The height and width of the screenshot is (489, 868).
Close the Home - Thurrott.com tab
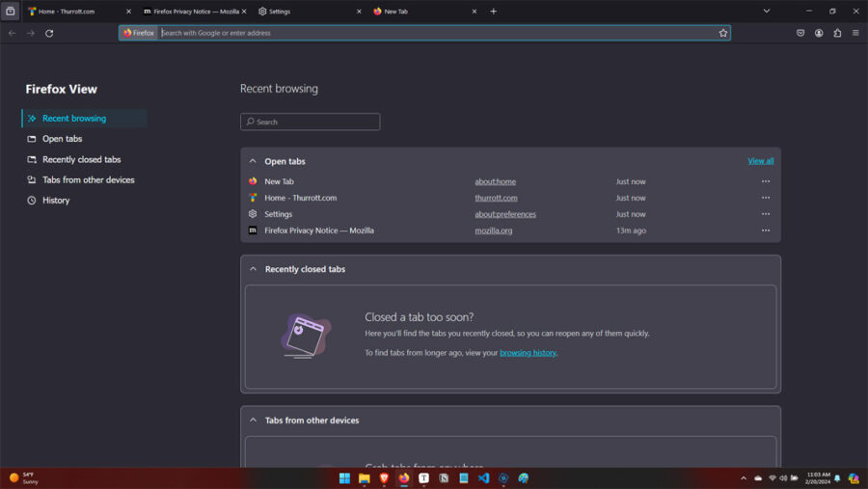point(128,11)
